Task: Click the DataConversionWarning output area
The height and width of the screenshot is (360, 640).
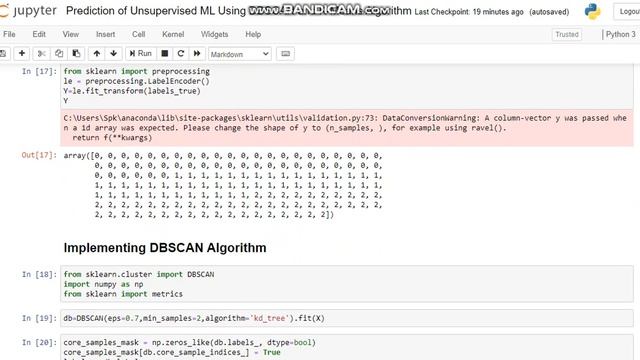Action: tap(347, 128)
